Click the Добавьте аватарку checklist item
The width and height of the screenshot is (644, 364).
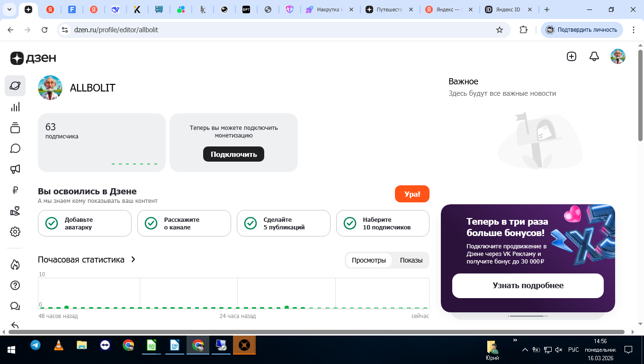tap(84, 223)
